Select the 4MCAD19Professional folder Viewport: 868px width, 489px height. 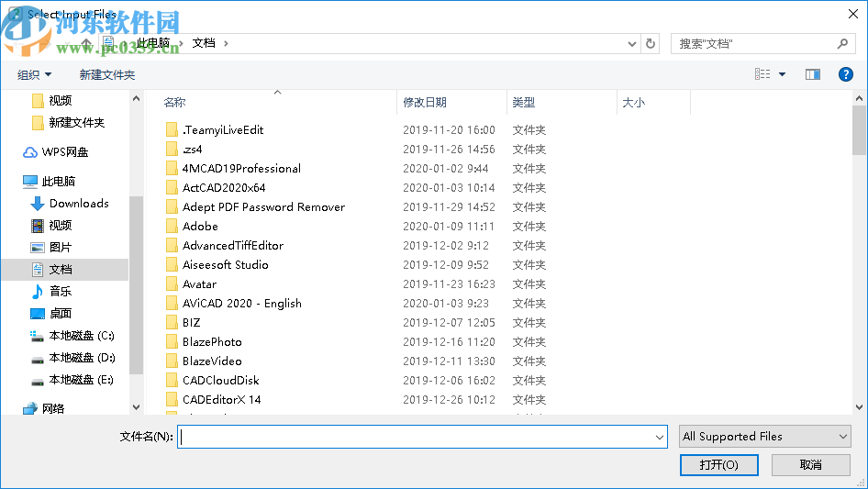click(241, 169)
